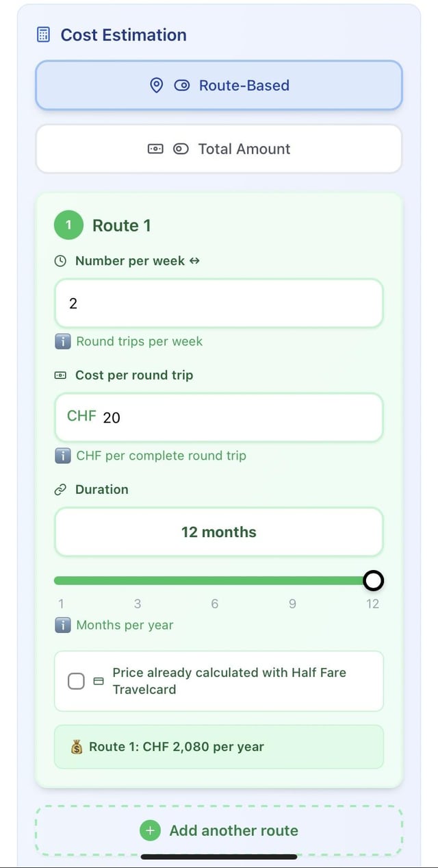Click the green plus icon to add route
This screenshot has height=868, width=438.
pyautogui.click(x=150, y=830)
